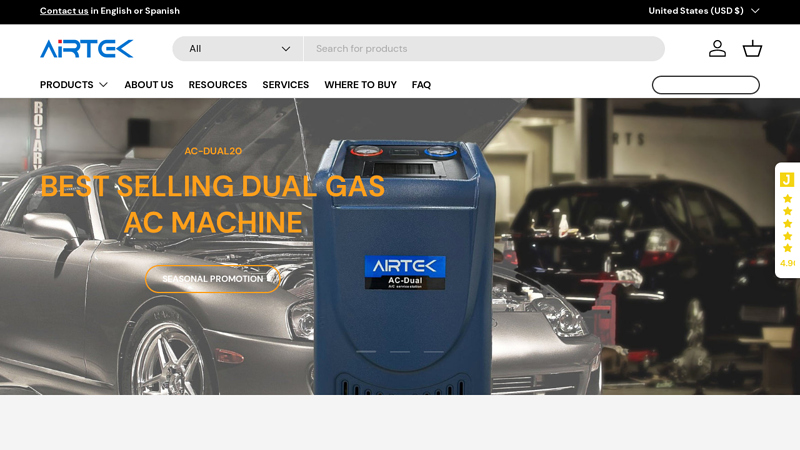
Task: Open United States (USD $) currency selector
Action: [704, 11]
